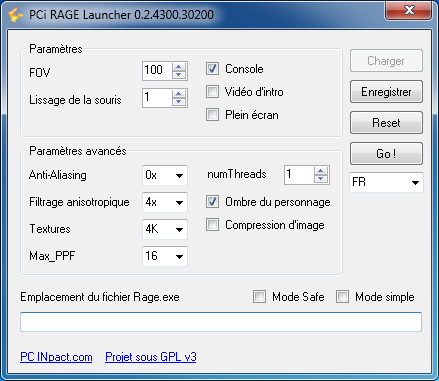The height and width of the screenshot is (381, 439).
Task: Open the Anti-Aliasing dropdown
Action: coord(165,175)
